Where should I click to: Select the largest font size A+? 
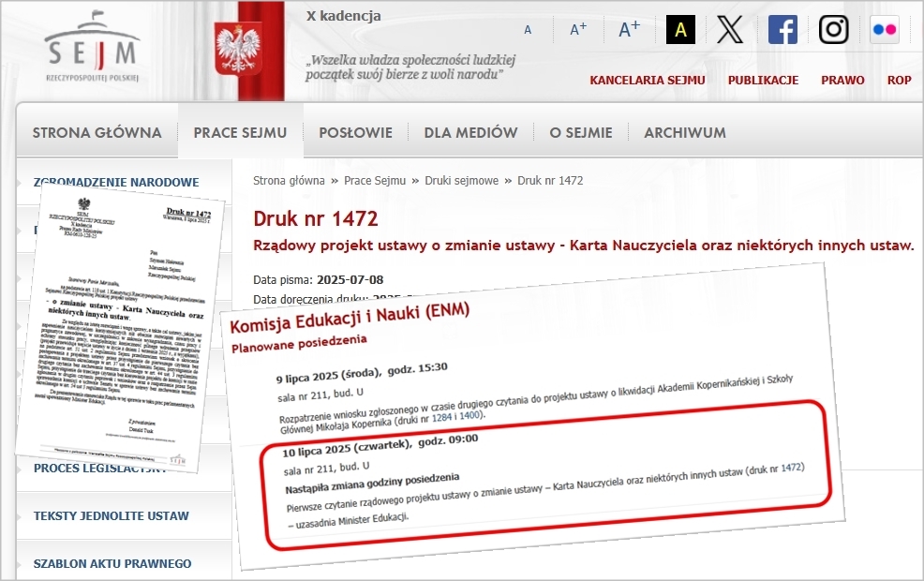click(x=630, y=28)
